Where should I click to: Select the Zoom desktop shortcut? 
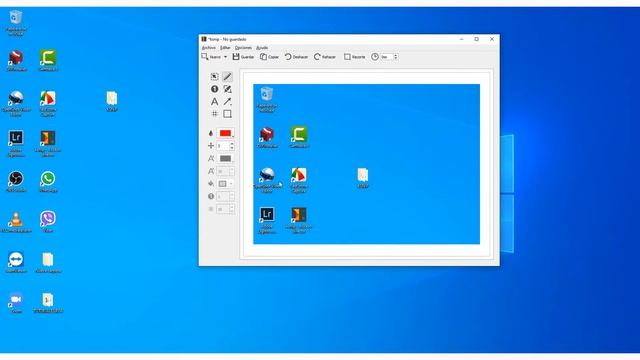[x=16, y=302]
